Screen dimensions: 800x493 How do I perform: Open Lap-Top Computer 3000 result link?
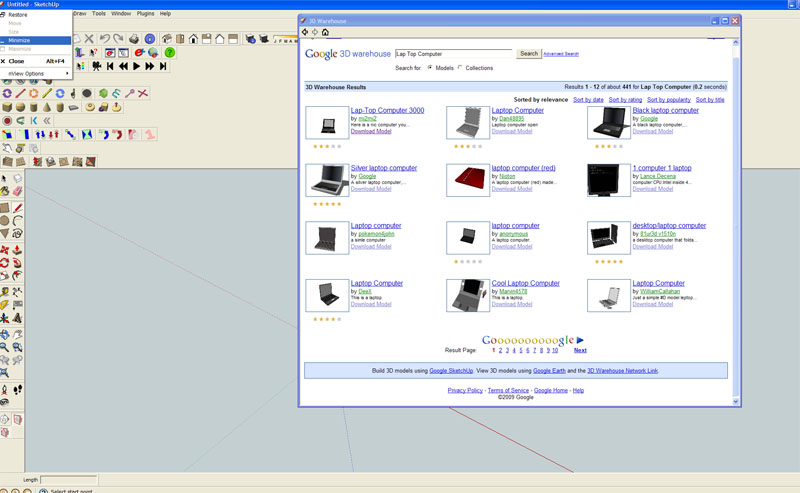387,110
